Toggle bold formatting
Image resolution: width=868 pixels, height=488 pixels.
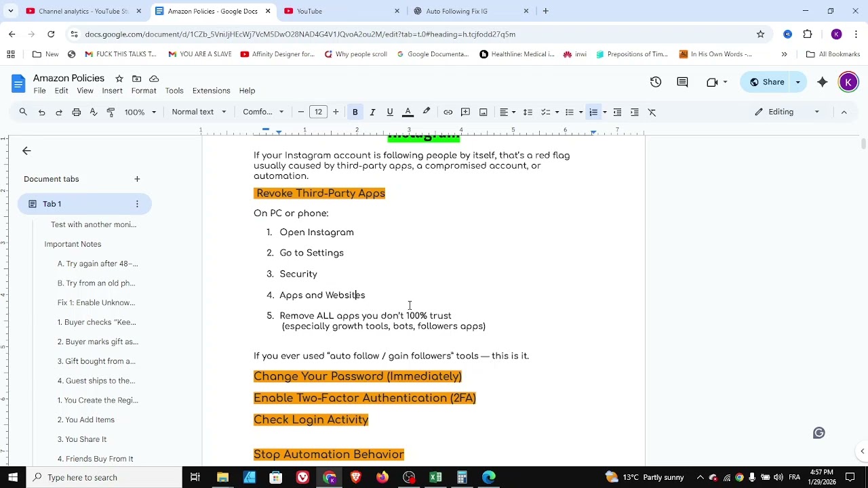[355, 112]
